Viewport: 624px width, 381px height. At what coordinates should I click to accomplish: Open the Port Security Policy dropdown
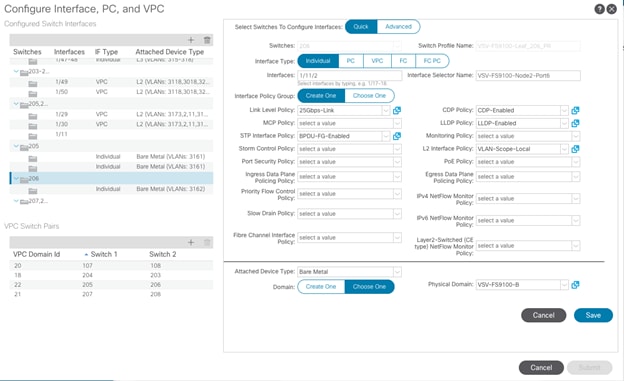[x=397, y=162]
